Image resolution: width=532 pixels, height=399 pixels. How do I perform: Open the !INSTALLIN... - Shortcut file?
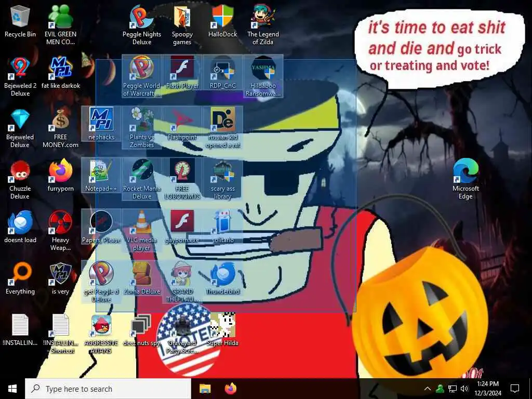(x=60, y=335)
